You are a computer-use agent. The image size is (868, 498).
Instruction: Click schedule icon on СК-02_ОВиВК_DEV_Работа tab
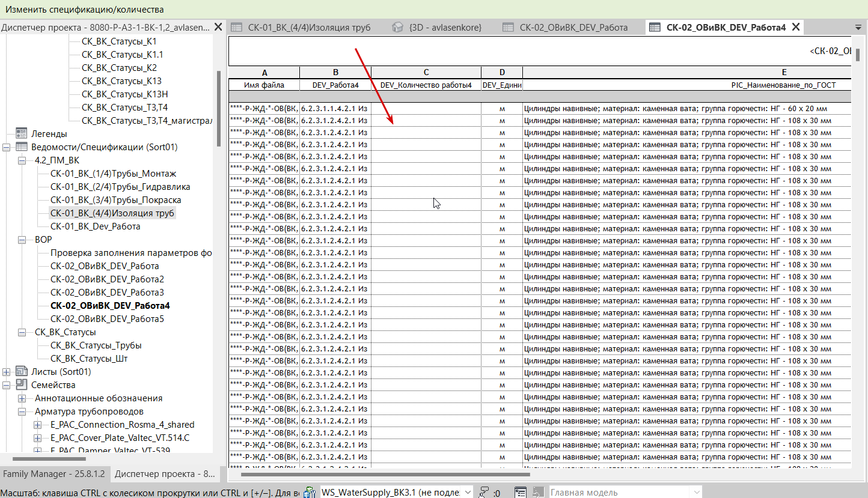point(508,27)
